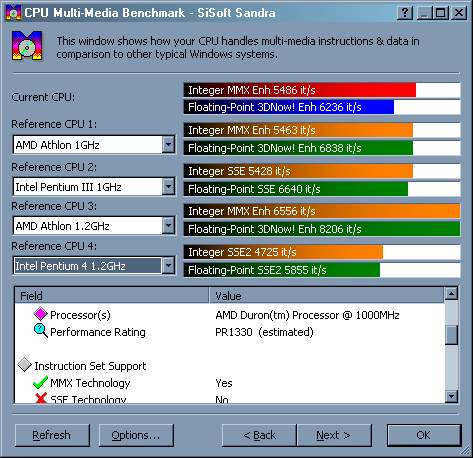Click the CPU Multi-Media Benchmark module icon
The image size is (473, 458).
tap(27, 46)
